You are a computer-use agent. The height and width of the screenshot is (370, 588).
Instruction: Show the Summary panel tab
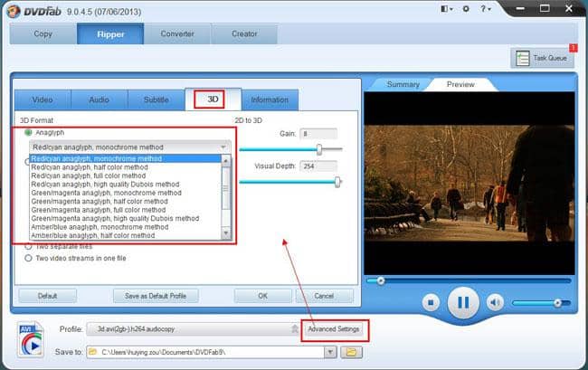click(x=403, y=84)
